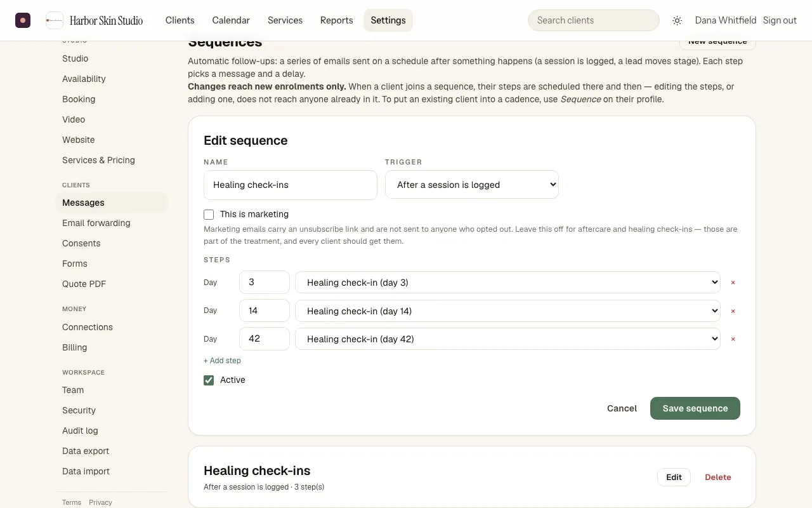Open Services & Pricing in the sidebar

(112, 160)
